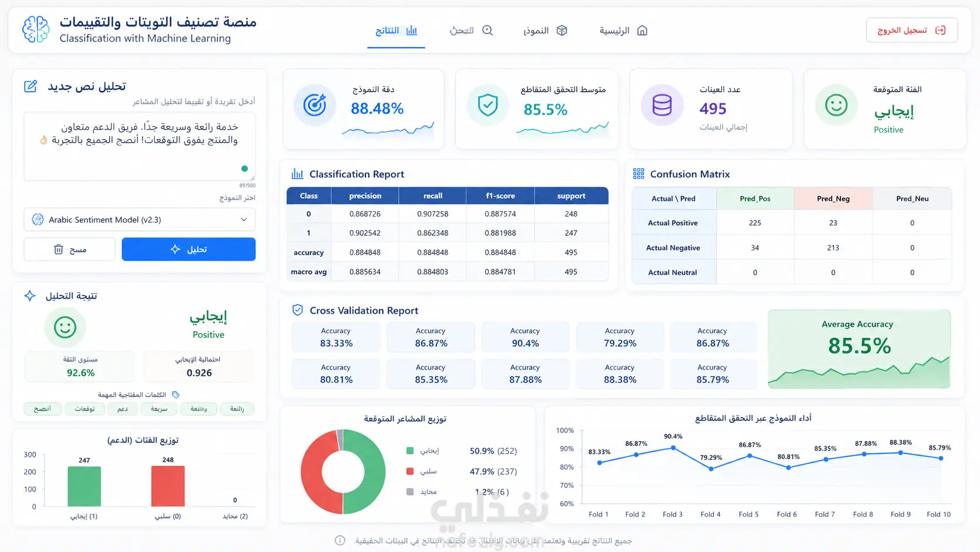
Task: Click the precision column header
Action: pos(365,196)
